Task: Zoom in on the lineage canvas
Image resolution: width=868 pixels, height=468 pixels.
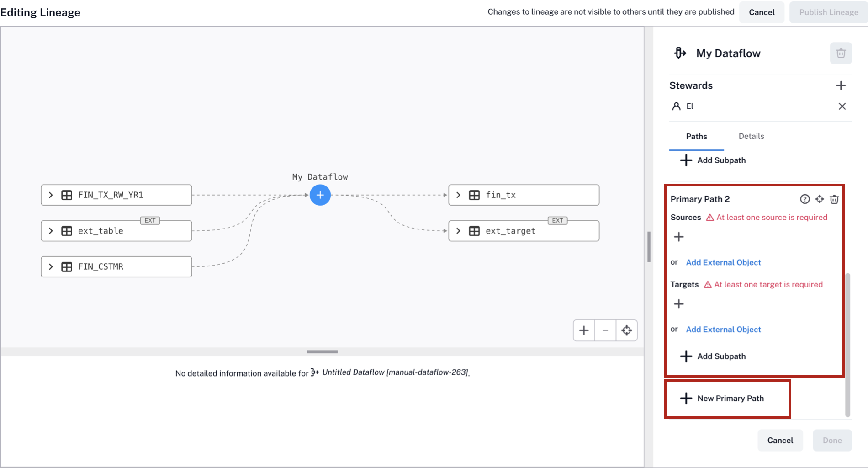Action: click(584, 330)
